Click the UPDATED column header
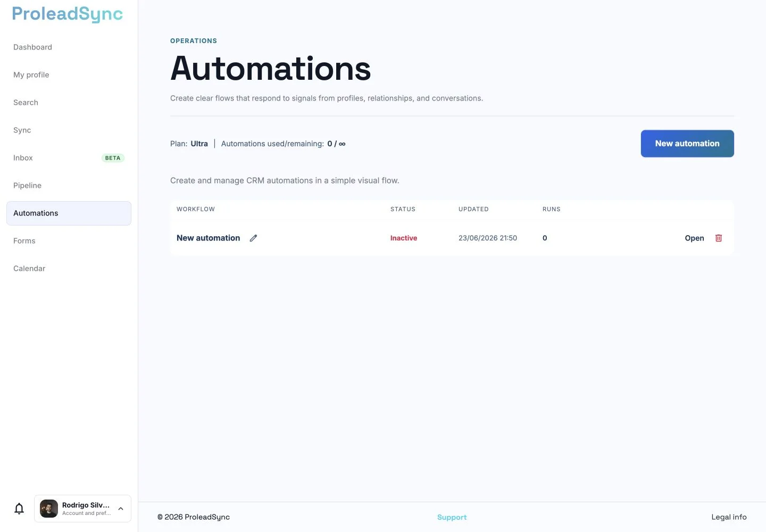The image size is (766, 532). coord(473,209)
